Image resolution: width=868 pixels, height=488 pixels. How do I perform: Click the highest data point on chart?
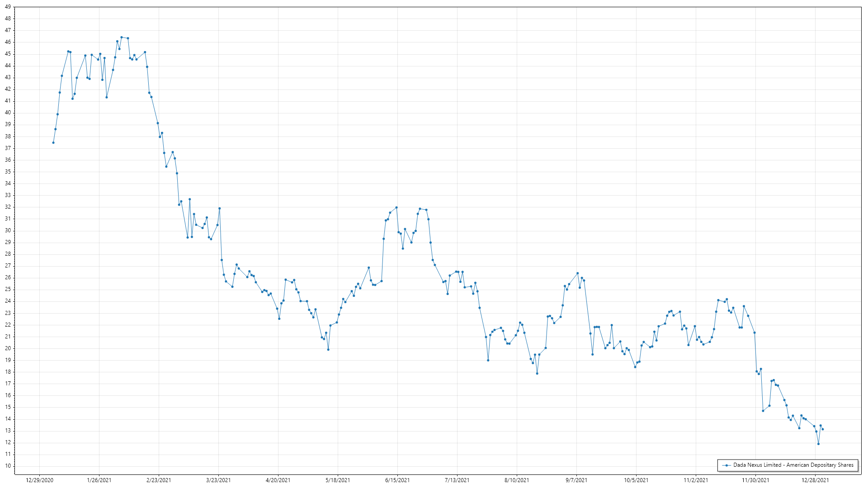tap(122, 38)
